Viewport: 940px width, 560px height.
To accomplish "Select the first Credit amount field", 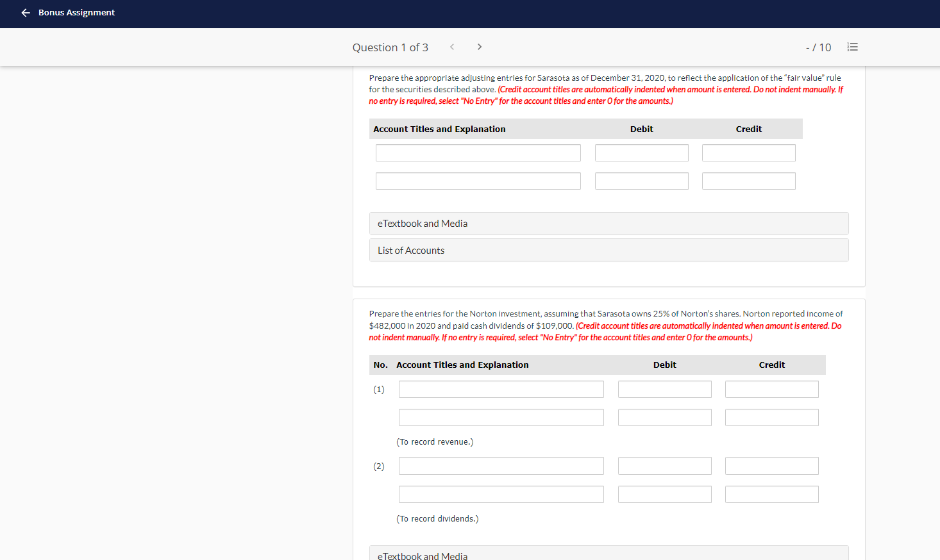I will pyautogui.click(x=748, y=152).
